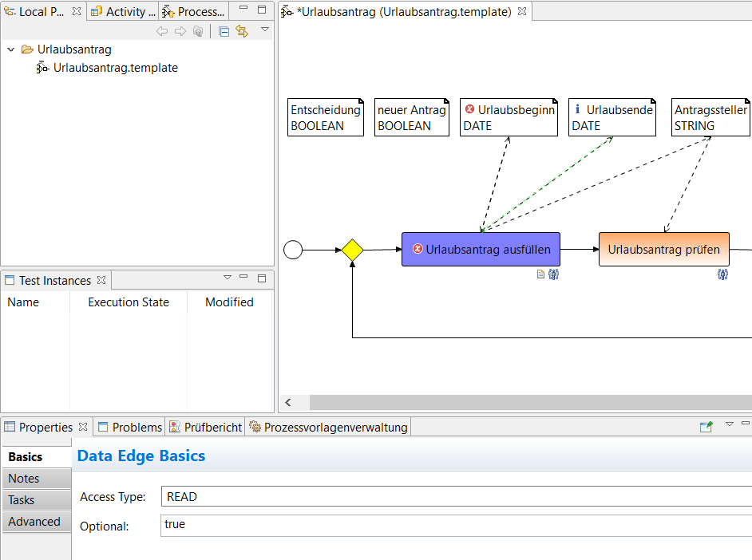Select the Urlaubsende DATE data element
Screen dimensions: 752x560
click(x=612, y=117)
